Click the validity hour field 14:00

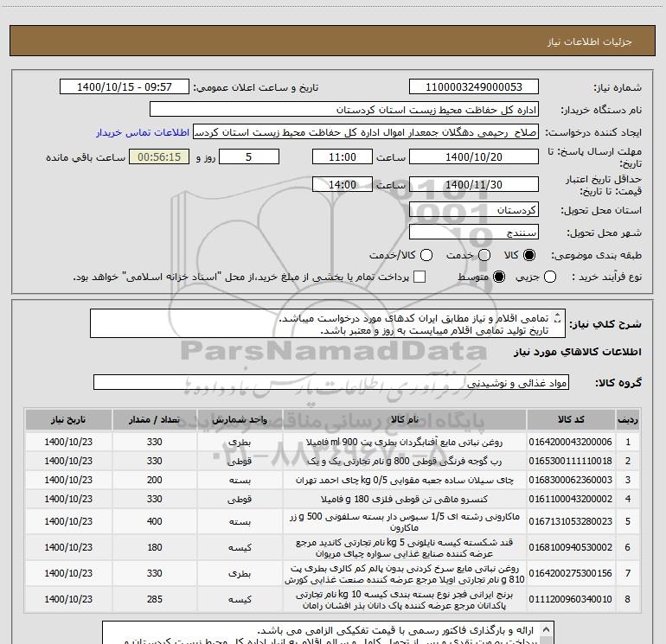(343, 184)
